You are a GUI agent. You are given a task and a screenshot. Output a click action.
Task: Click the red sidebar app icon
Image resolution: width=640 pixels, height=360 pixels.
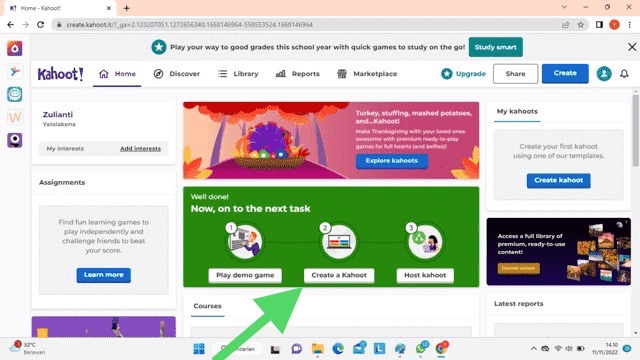(x=15, y=49)
